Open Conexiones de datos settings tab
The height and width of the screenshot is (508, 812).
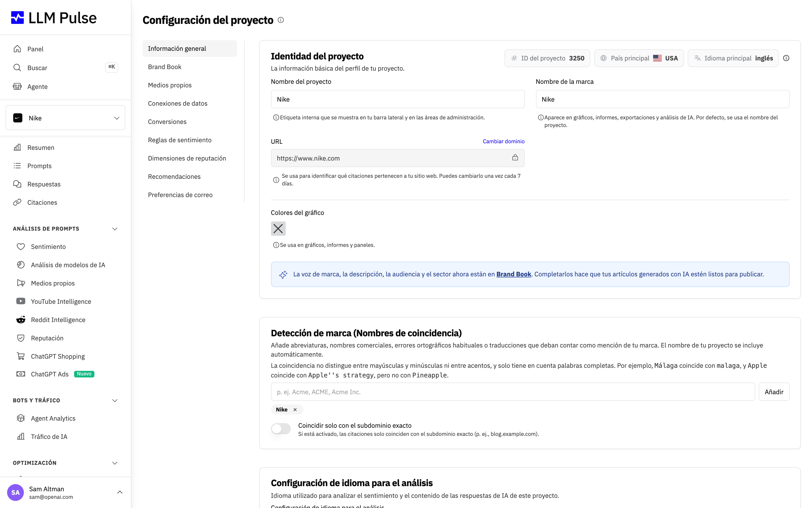[x=190, y=103]
